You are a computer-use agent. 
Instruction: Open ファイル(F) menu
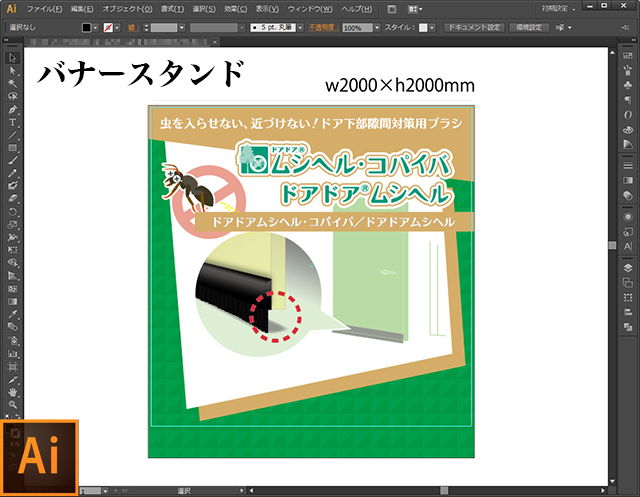point(44,9)
